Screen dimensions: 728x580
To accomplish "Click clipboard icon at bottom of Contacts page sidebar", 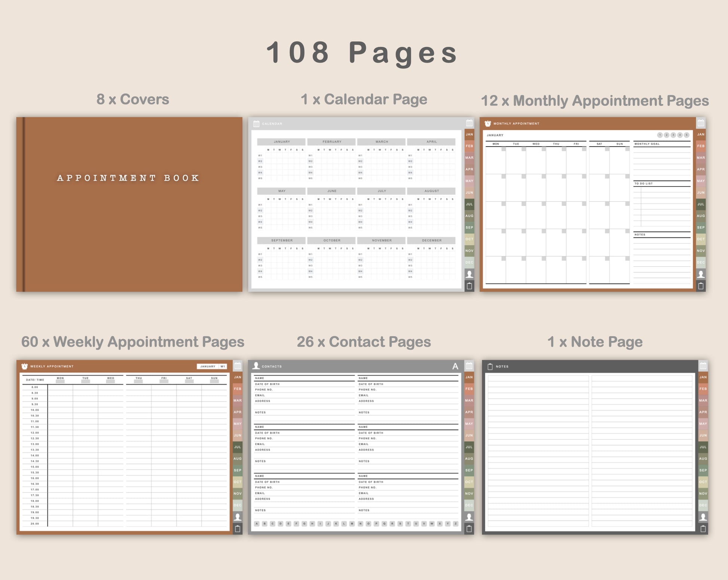I will 469,529.
